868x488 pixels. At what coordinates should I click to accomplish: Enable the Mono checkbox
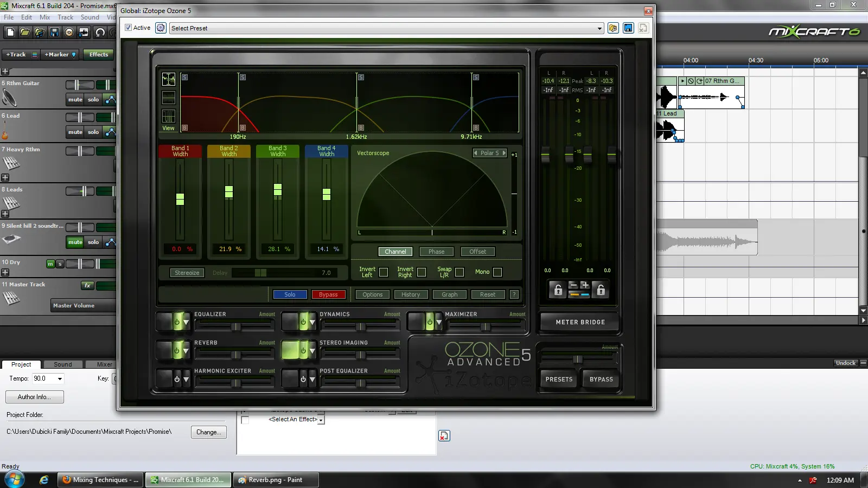tap(497, 272)
